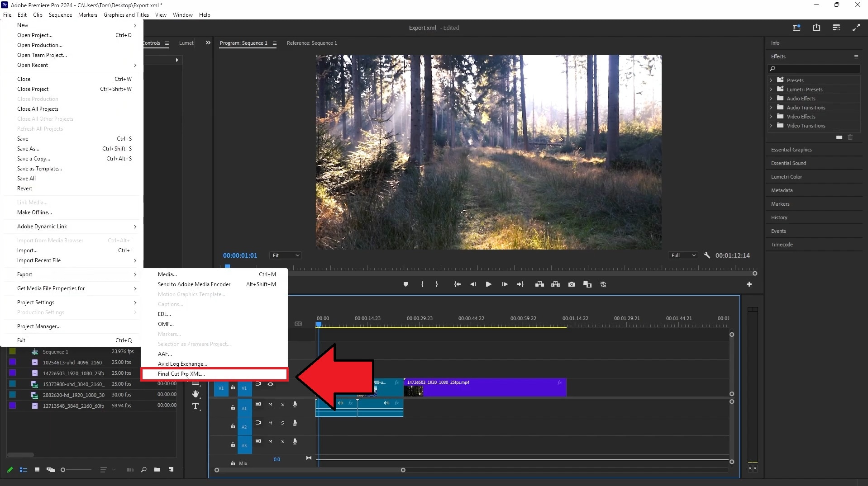
Task: Toggle lock on V1 track
Action: pos(233,387)
